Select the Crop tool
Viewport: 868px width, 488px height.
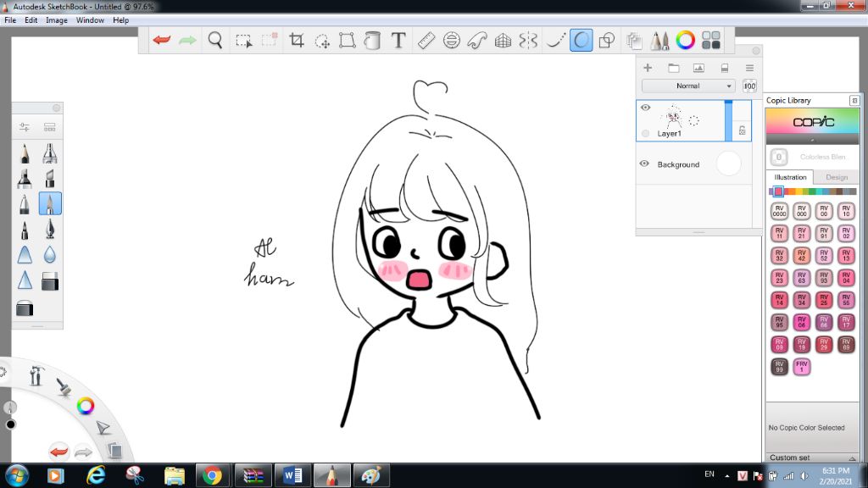297,40
